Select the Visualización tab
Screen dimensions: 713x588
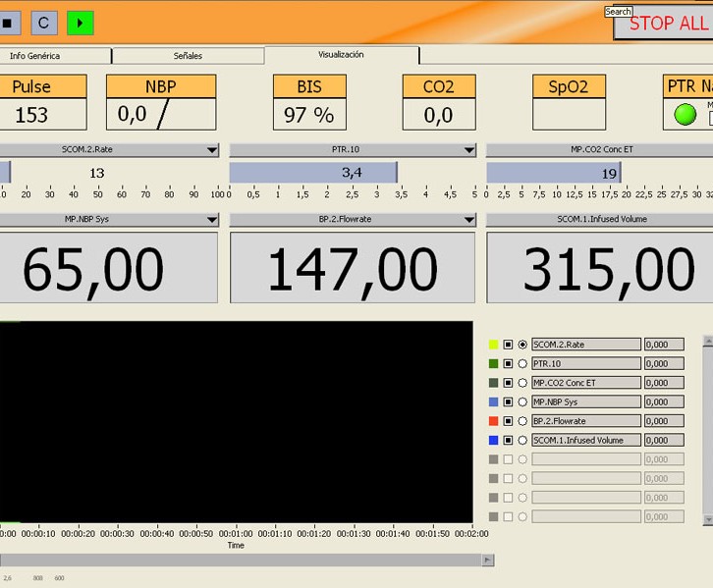(x=341, y=55)
